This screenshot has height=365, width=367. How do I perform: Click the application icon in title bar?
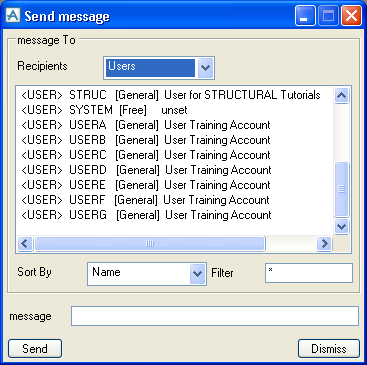(13, 16)
